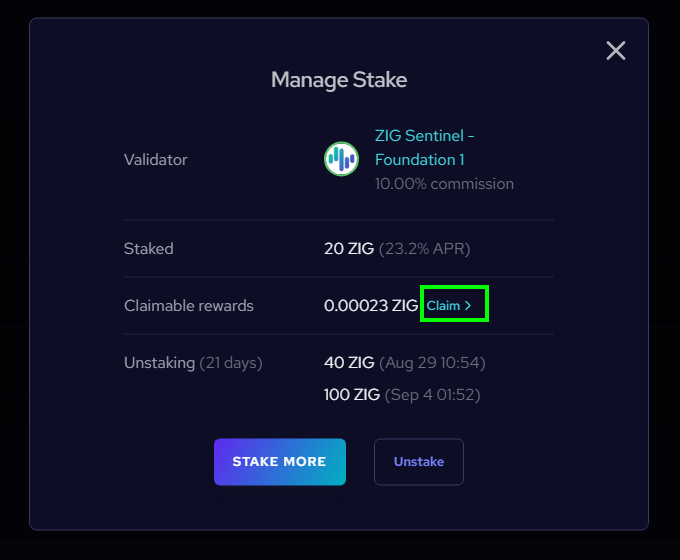Click the Unstake button

[418, 462]
